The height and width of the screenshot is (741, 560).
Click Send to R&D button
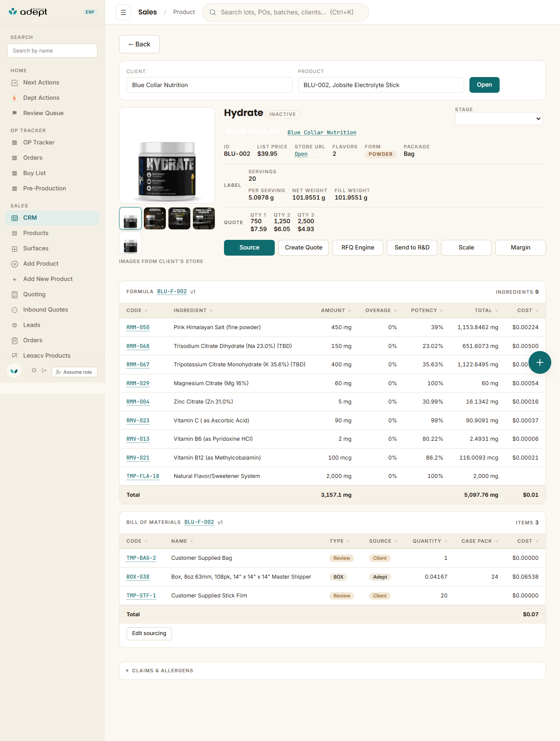tap(412, 248)
